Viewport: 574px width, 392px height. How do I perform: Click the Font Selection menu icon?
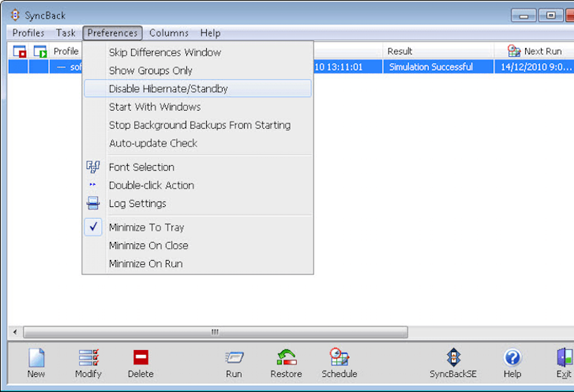click(x=93, y=167)
